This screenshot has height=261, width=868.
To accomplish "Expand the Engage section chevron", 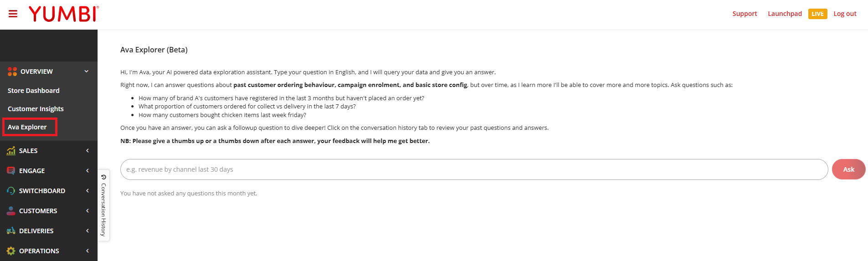I will (87, 171).
